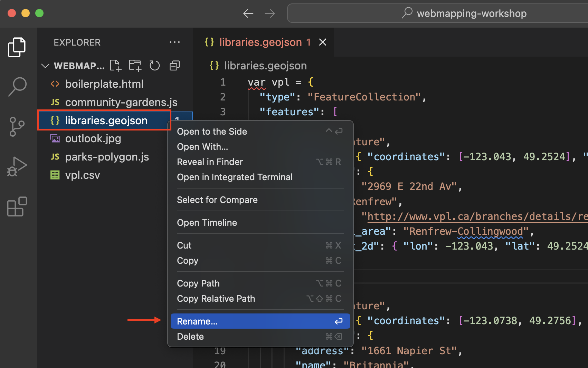Click the "1661 Napier St" address value
The width and height of the screenshot is (588, 368).
pyautogui.click(x=409, y=351)
